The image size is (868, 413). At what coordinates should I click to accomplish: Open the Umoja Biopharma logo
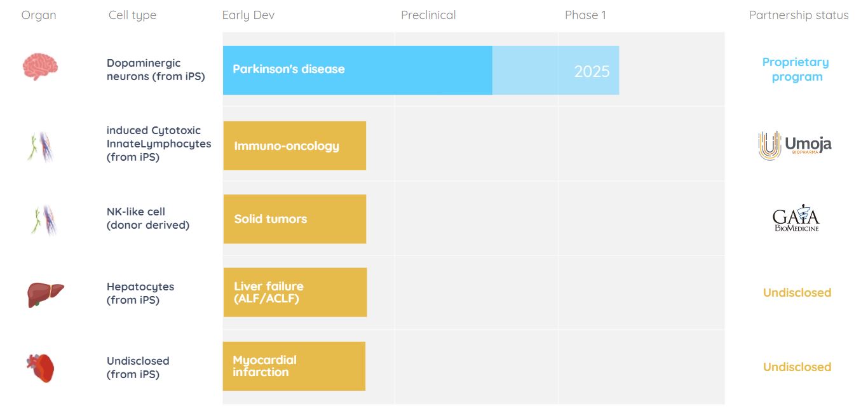coord(795,146)
